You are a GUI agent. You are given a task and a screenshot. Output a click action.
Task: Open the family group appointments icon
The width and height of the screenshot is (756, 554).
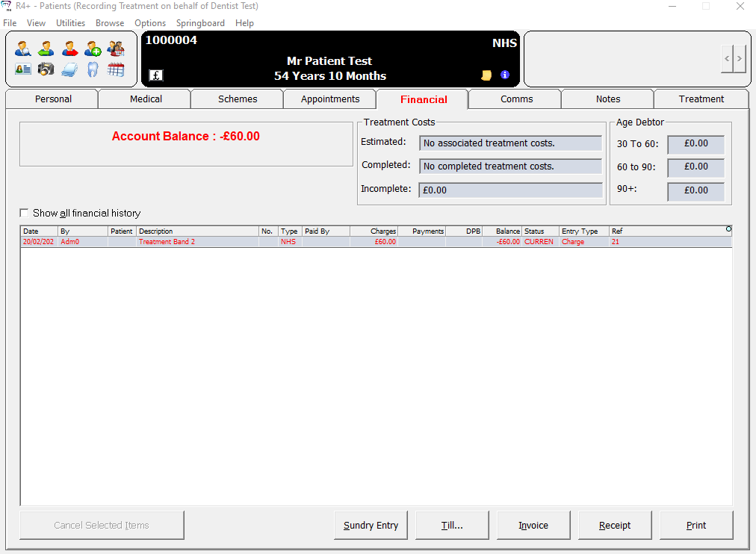point(116,49)
